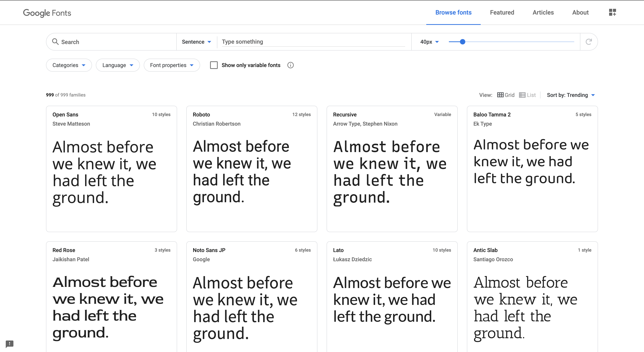
Task: Go to the Featured tab
Action: [x=502, y=12]
